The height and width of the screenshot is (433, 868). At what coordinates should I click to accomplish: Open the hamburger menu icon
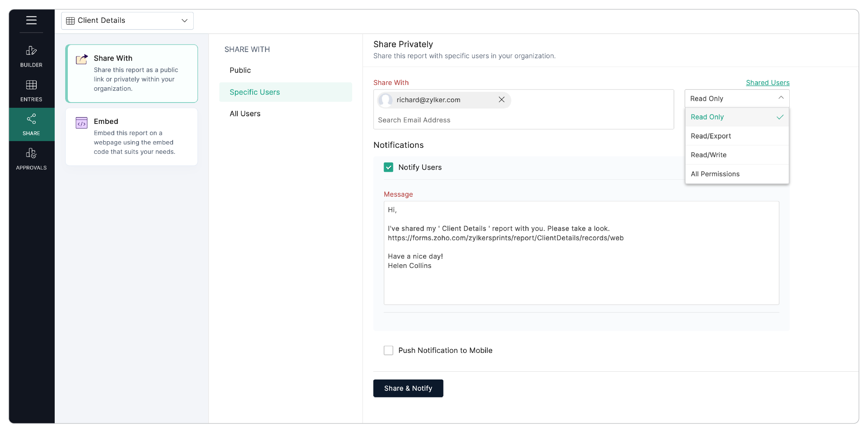click(x=31, y=20)
